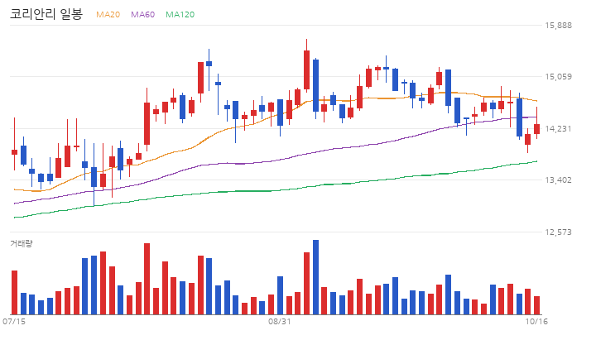Image resolution: width=596 pixels, height=364 pixels.
Task: Select the MA120 legend label
Action: (180, 14)
